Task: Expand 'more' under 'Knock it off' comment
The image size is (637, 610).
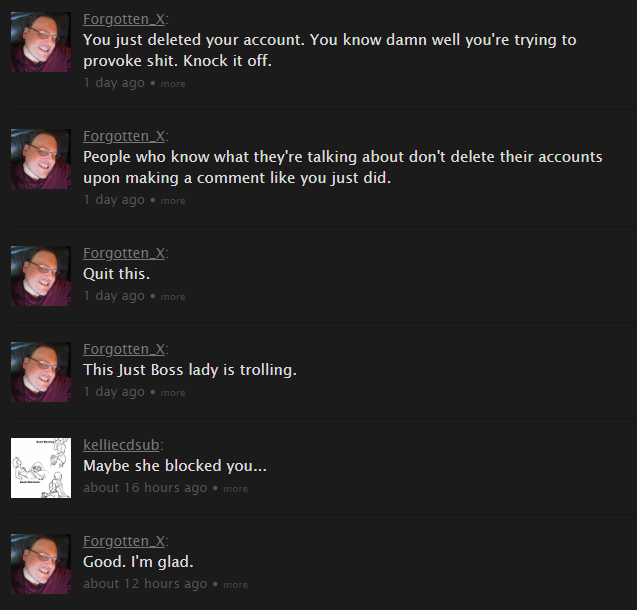Action: [x=173, y=84]
